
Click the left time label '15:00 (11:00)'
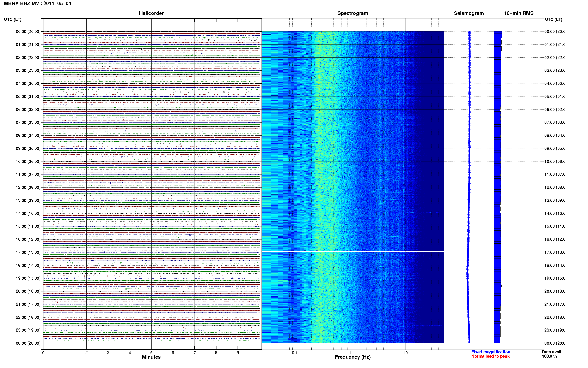tap(28, 226)
